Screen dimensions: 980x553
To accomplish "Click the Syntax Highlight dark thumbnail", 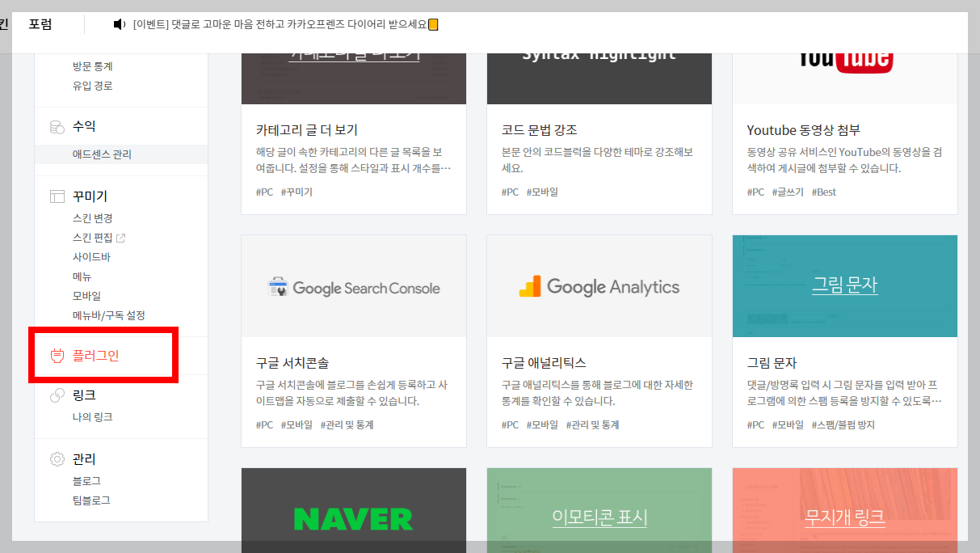I will tap(599, 78).
